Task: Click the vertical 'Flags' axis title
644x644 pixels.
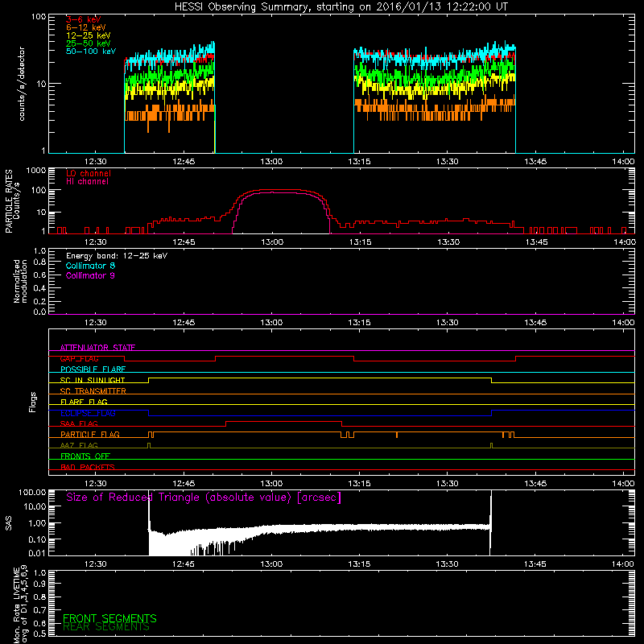Action: [x=32, y=402]
